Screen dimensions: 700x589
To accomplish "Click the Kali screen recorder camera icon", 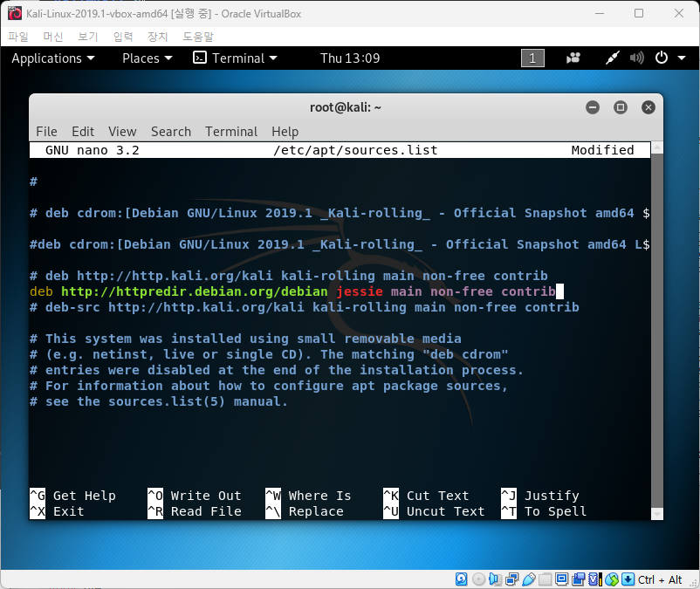I will point(573,58).
